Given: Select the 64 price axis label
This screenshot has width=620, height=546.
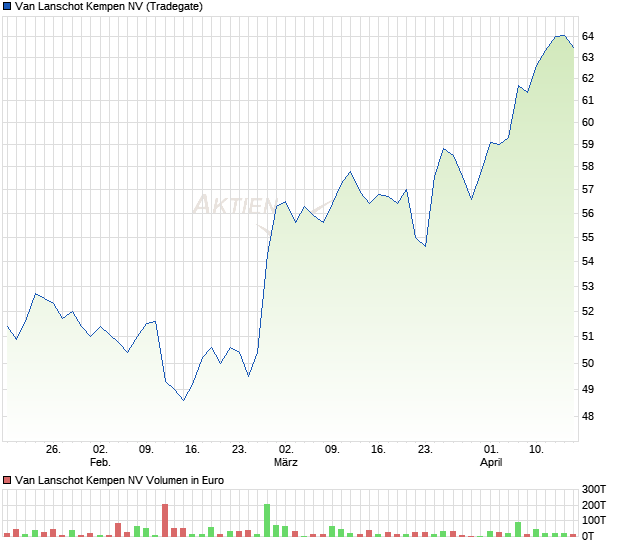Looking at the screenshot, I should point(588,36).
